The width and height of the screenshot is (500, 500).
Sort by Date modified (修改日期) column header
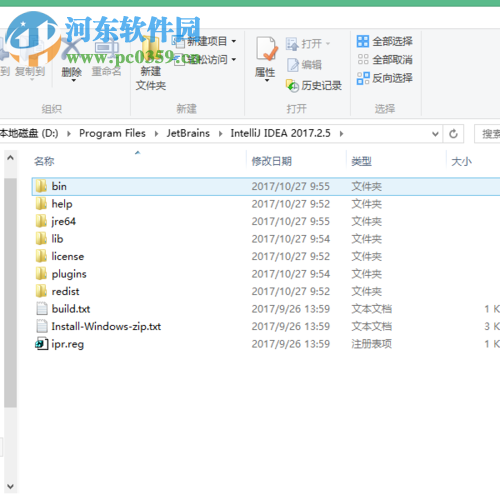pyautogui.click(x=272, y=161)
